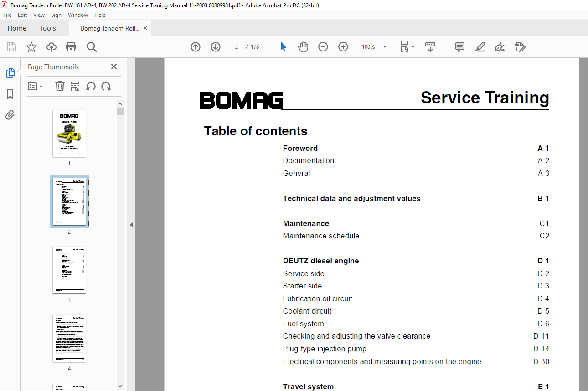Image resolution: width=588 pixels, height=391 pixels.
Task: Delete the selected page with trash icon
Action: click(x=60, y=86)
